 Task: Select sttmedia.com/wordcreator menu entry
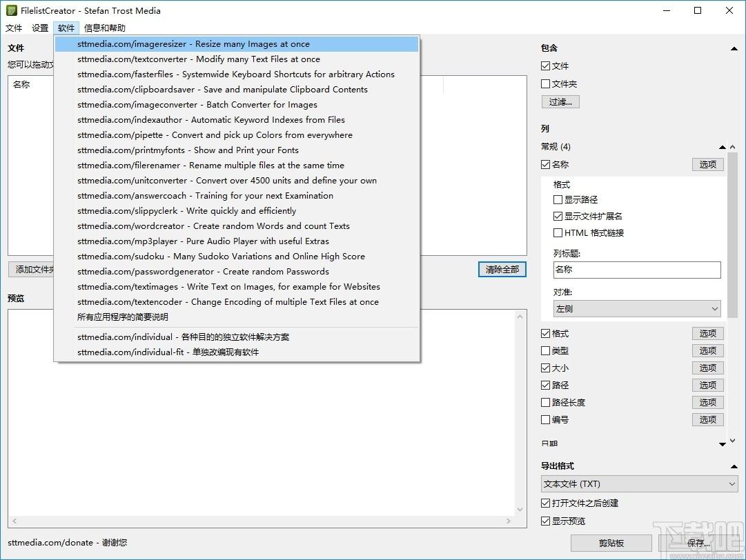tap(237, 227)
